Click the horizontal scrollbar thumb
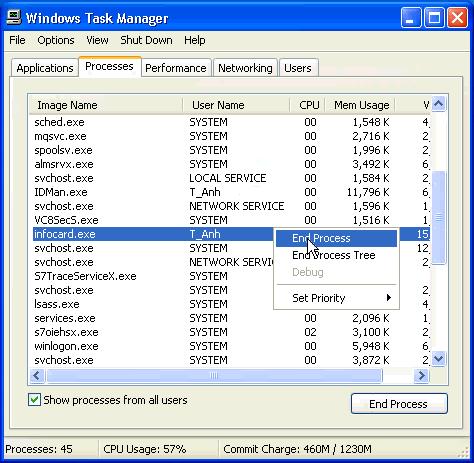The height and width of the screenshot is (463, 474). pyautogui.click(x=214, y=376)
